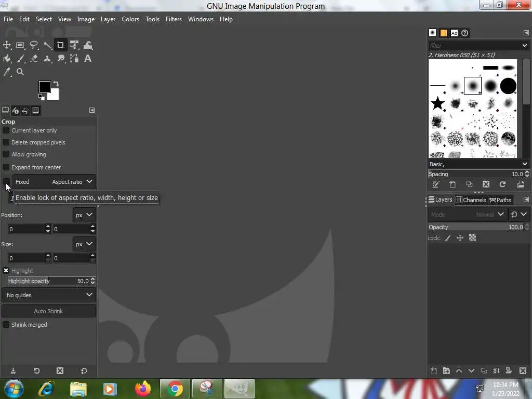Reset tool options to defaults
532x399 pixels.
tap(84, 371)
